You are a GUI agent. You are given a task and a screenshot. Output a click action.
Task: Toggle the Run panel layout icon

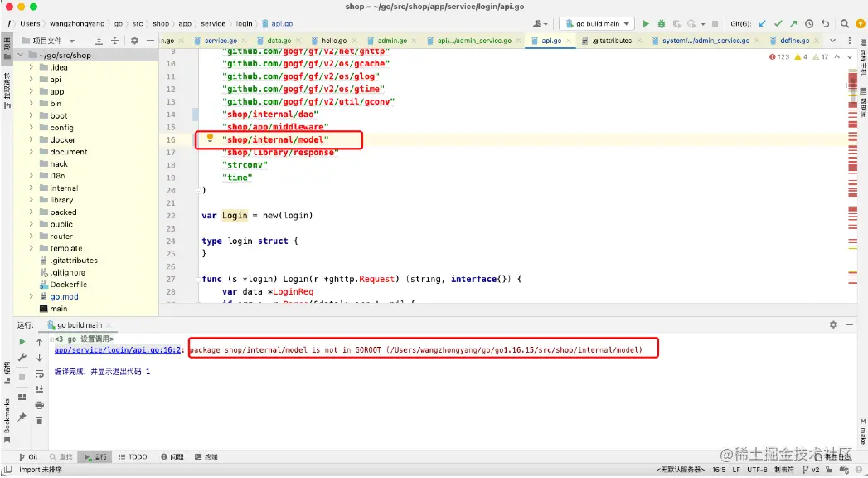coord(22,398)
